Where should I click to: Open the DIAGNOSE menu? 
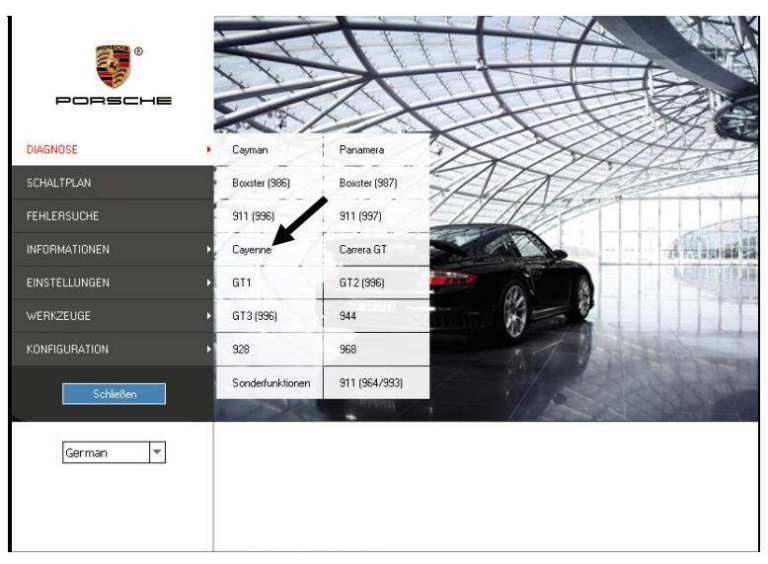113,149
